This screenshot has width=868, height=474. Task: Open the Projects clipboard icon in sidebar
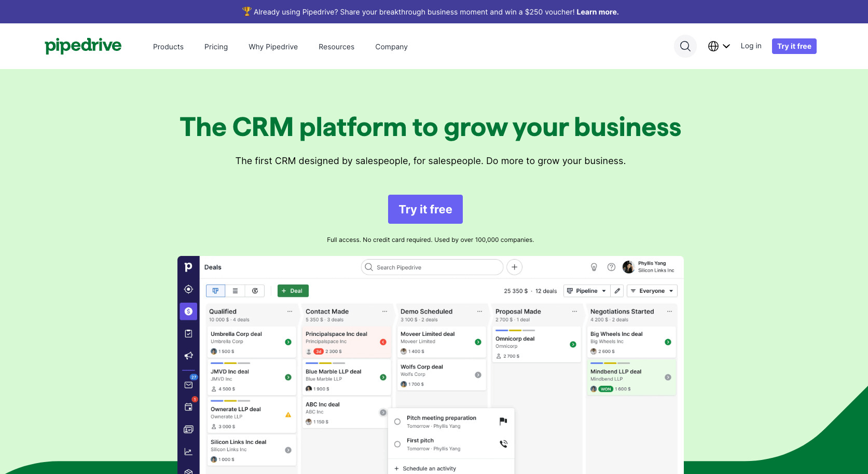tap(188, 333)
